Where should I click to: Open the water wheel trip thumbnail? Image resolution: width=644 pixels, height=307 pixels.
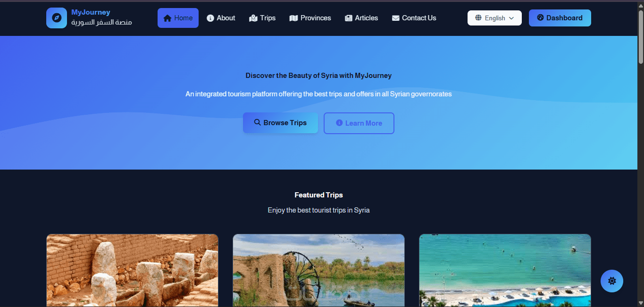point(318,270)
